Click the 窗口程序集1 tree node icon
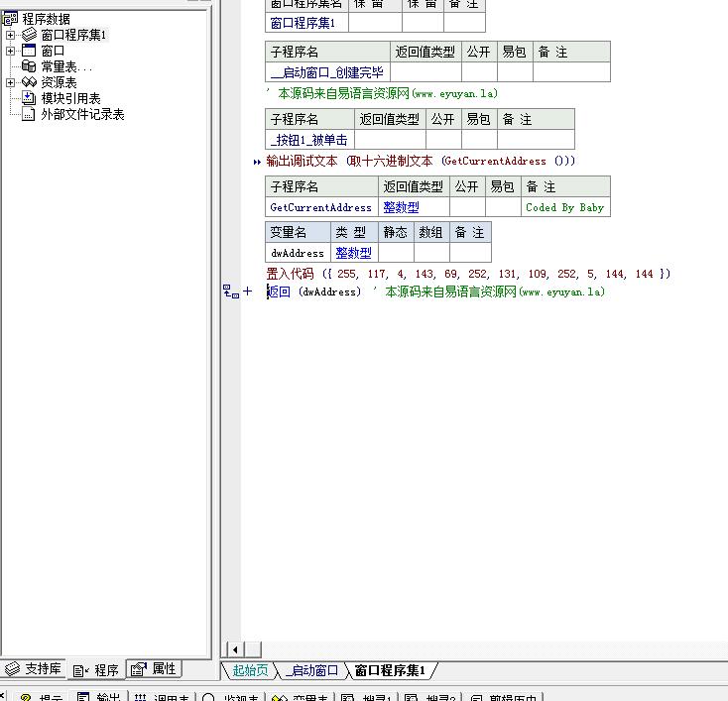728x701 pixels. [29, 35]
